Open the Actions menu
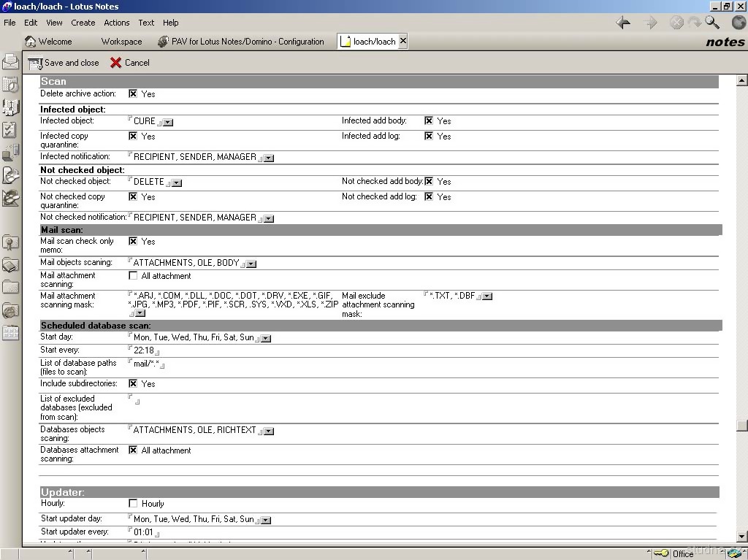The image size is (748, 560). pyautogui.click(x=116, y=23)
